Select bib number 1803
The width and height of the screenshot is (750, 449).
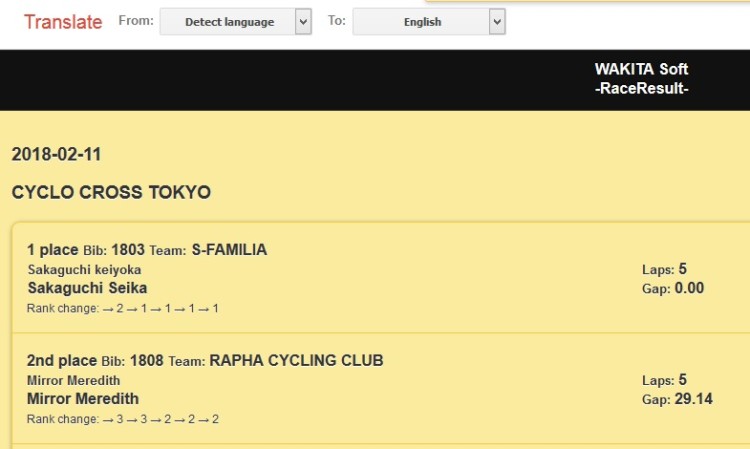point(128,250)
